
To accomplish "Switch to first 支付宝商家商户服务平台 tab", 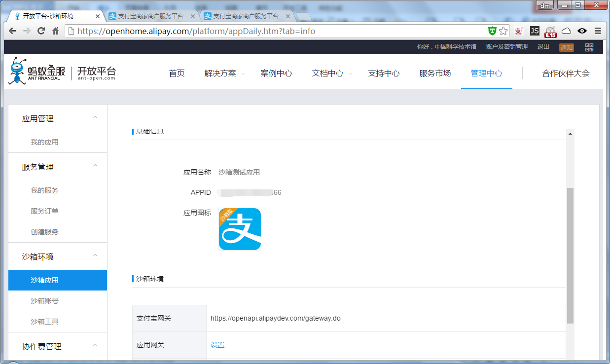I will pyautogui.click(x=150, y=16).
